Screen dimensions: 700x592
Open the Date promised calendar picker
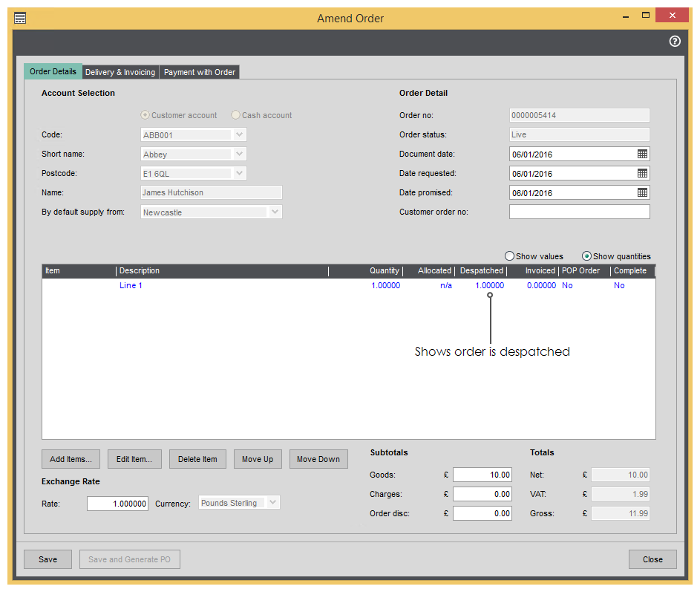[x=642, y=192]
